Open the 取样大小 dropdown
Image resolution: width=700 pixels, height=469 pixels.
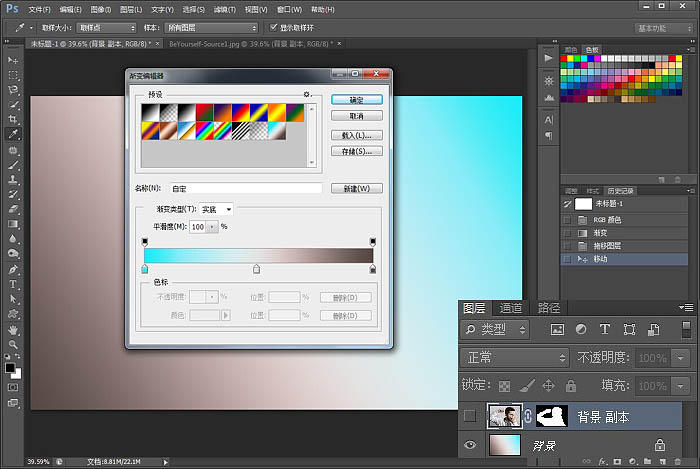tap(104, 27)
